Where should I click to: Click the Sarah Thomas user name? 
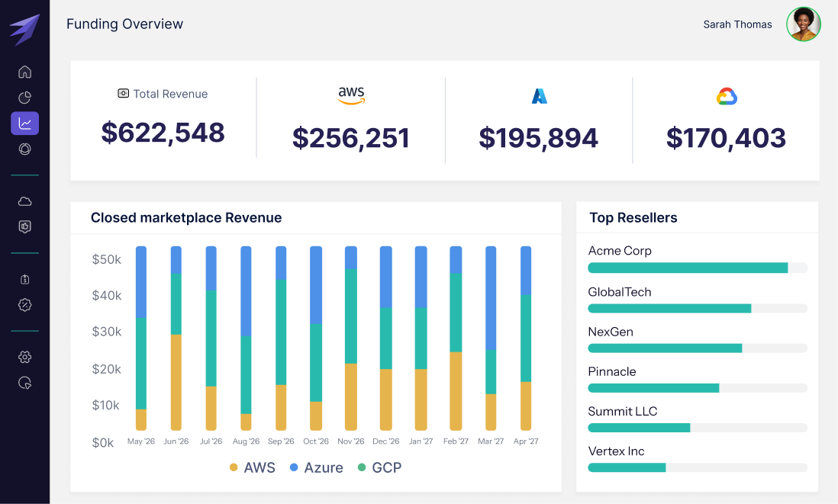click(x=737, y=24)
